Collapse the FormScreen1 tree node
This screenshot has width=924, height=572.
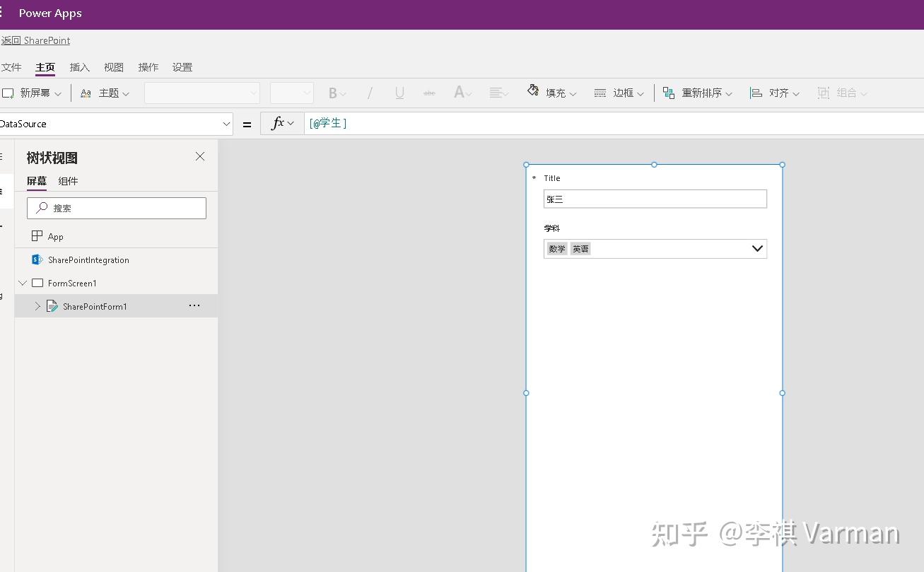[22, 283]
